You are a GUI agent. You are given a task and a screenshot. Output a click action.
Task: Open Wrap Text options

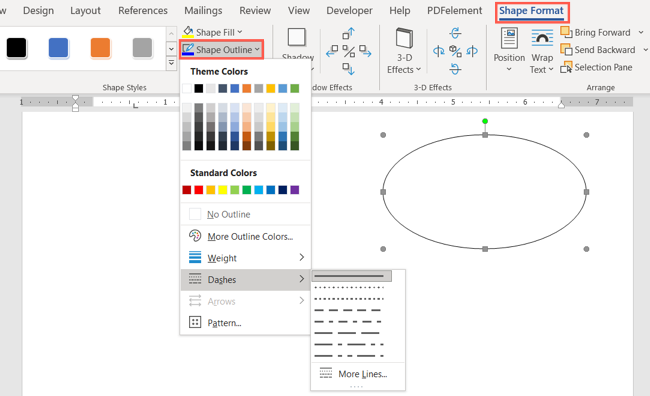click(x=542, y=51)
